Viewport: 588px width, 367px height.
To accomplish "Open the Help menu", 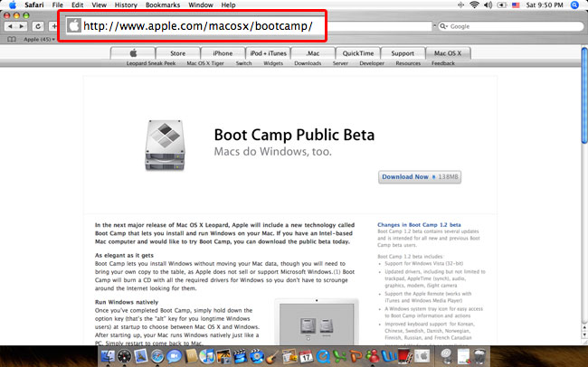I will pyautogui.click(x=228, y=5).
